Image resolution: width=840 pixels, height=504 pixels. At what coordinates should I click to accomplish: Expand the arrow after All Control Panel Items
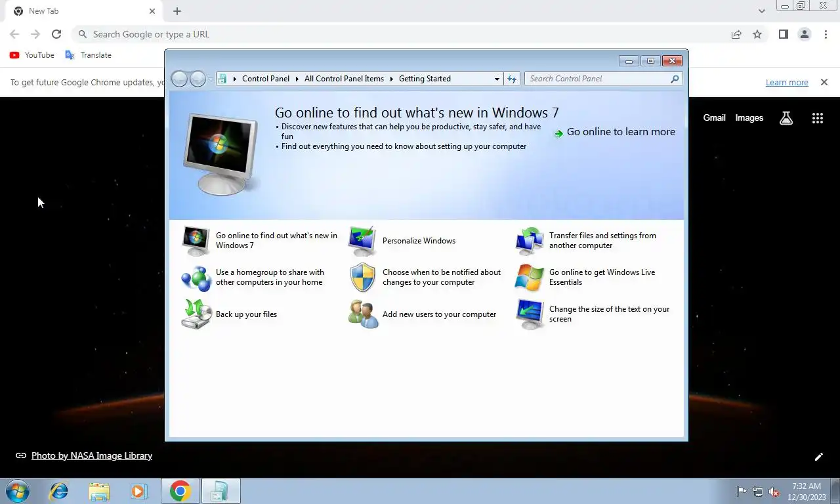point(391,79)
